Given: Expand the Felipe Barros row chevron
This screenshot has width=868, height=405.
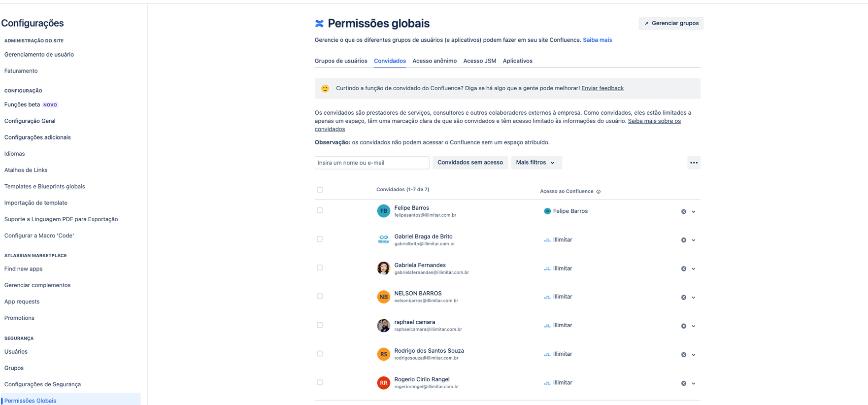Looking at the screenshot, I should 693,212.
